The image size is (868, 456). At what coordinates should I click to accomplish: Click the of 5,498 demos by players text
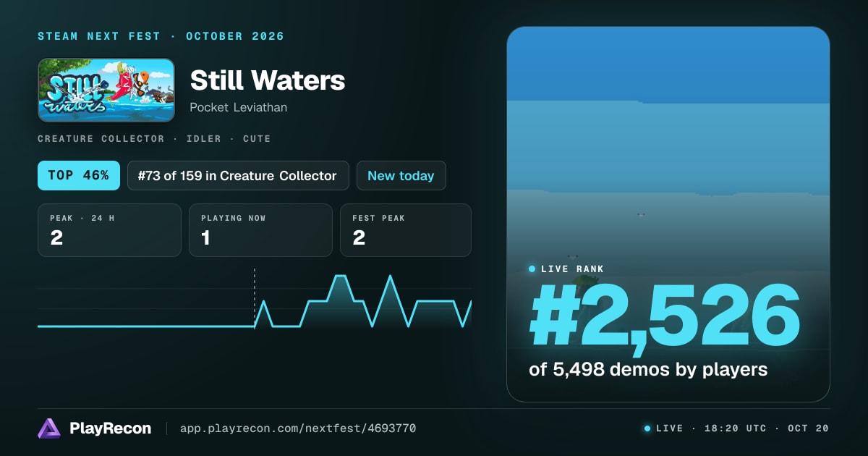pos(648,369)
